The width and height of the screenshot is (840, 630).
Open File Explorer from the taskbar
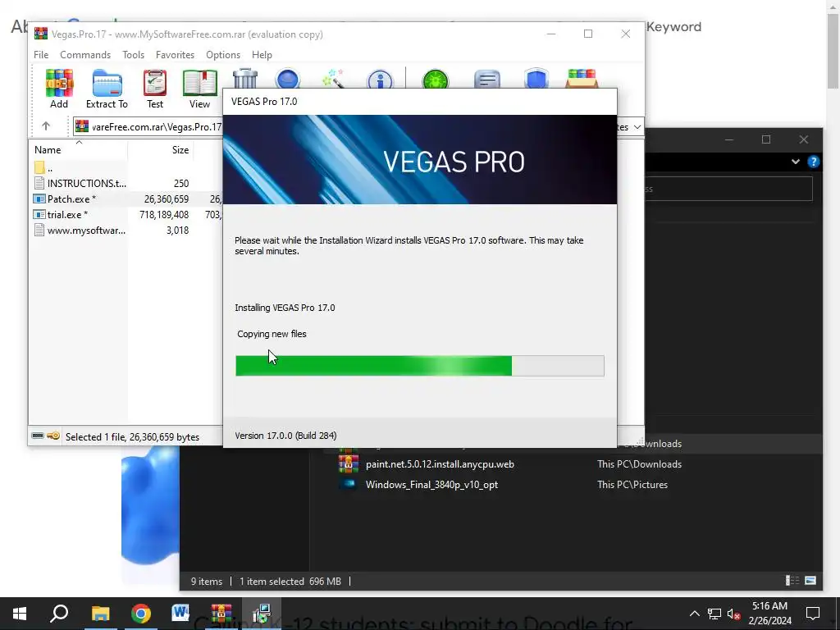pos(100,614)
